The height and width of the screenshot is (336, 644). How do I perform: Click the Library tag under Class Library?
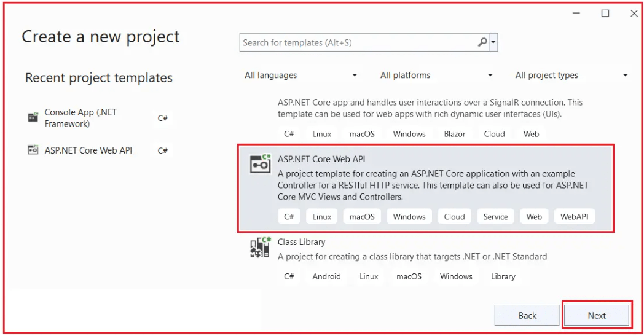tap(503, 276)
